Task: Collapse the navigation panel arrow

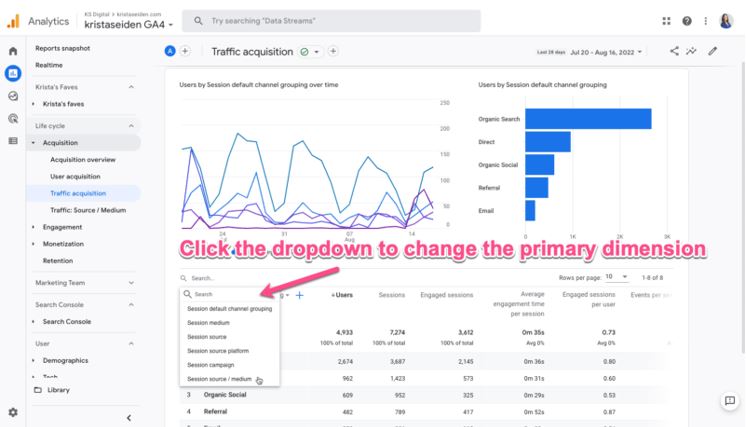Action: tap(129, 418)
